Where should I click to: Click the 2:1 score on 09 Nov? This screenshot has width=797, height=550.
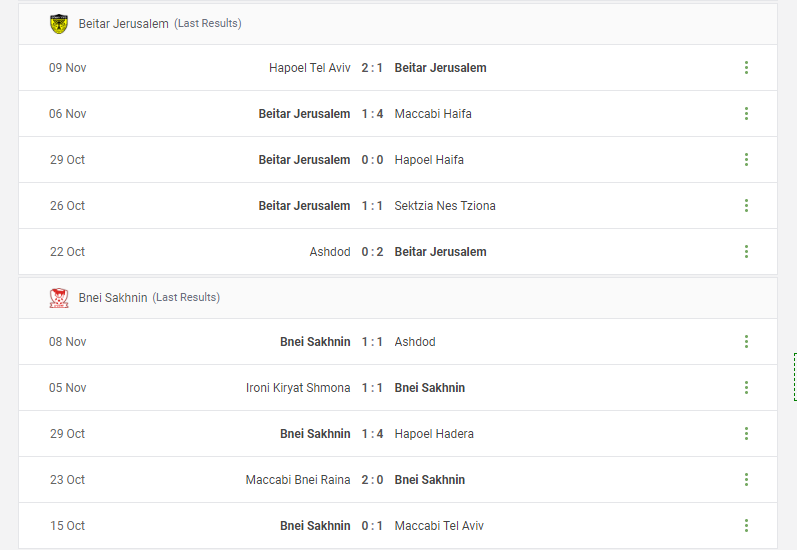coord(372,68)
